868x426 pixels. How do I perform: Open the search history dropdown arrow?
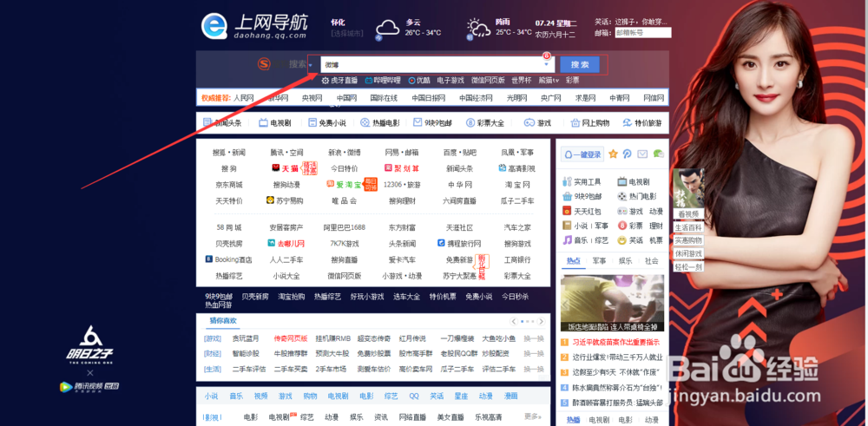point(546,65)
